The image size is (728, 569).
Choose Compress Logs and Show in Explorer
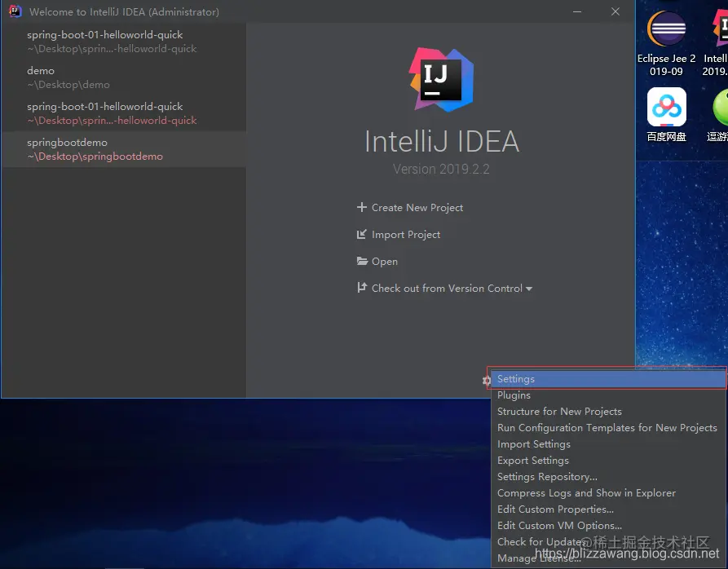pos(608,492)
